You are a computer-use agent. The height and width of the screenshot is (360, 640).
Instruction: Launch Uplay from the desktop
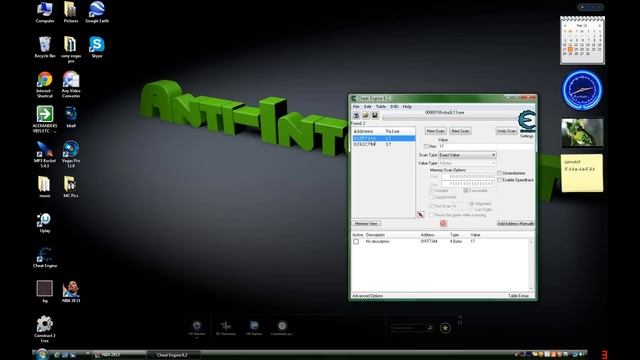tap(45, 222)
